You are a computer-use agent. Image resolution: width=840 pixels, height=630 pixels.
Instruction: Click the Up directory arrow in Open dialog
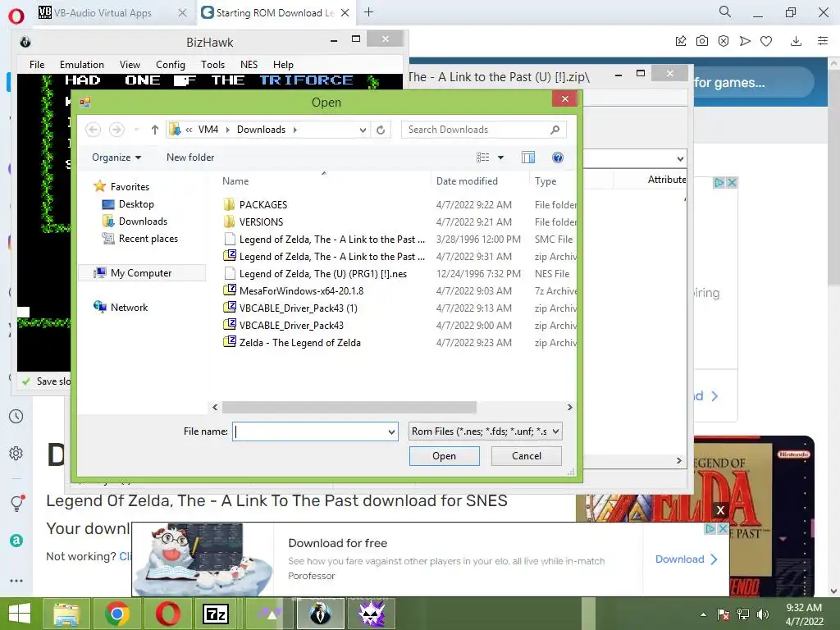point(155,130)
